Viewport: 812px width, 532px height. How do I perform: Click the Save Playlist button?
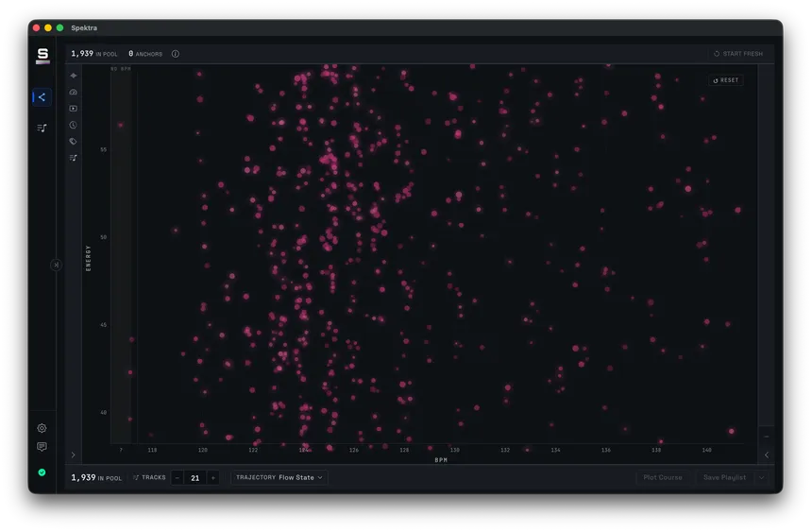tap(725, 477)
